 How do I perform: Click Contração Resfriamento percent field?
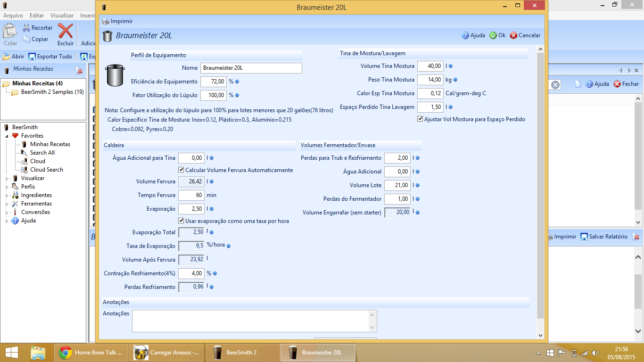point(191,273)
